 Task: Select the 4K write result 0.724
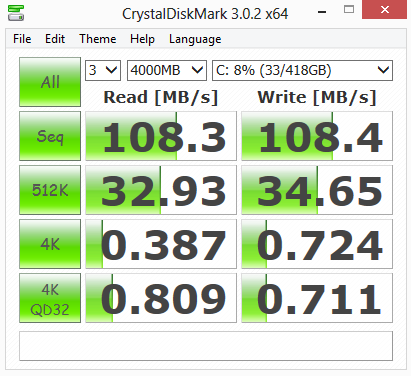(317, 244)
